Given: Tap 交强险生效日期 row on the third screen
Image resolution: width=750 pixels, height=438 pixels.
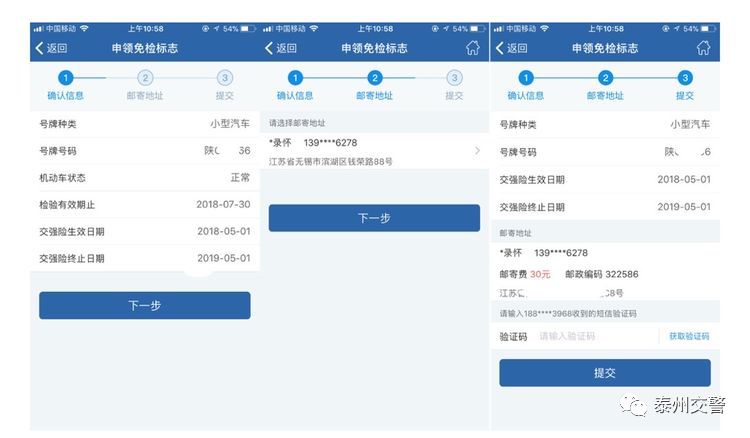Looking at the screenshot, I should click(605, 180).
